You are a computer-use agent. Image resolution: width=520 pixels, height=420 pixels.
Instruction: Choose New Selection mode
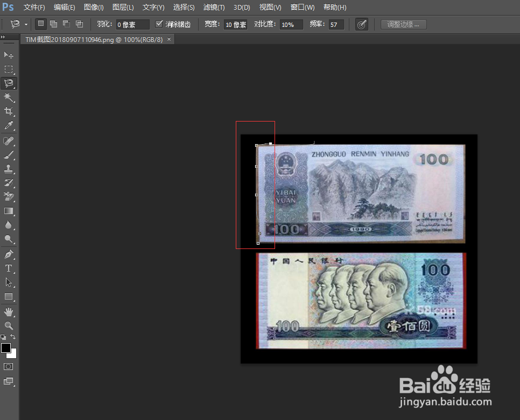coord(41,24)
